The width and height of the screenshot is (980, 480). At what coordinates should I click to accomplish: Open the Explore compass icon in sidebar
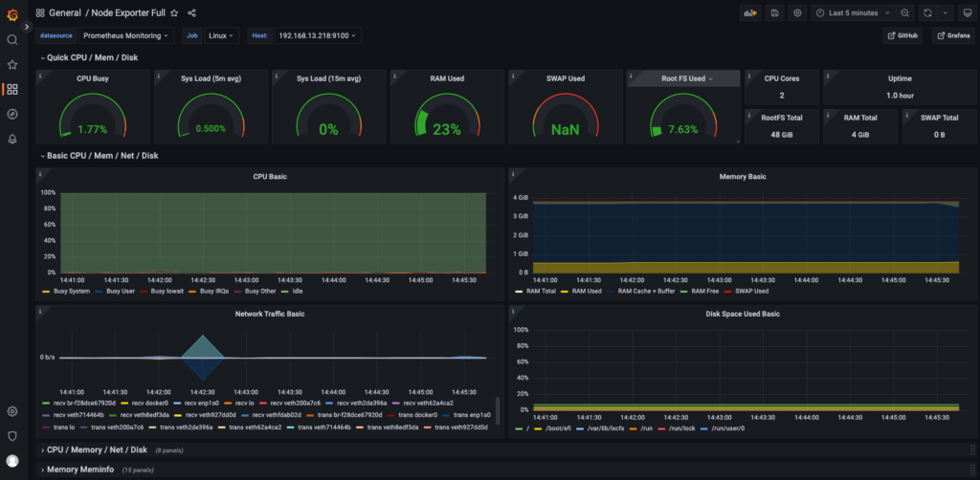tap(11, 114)
